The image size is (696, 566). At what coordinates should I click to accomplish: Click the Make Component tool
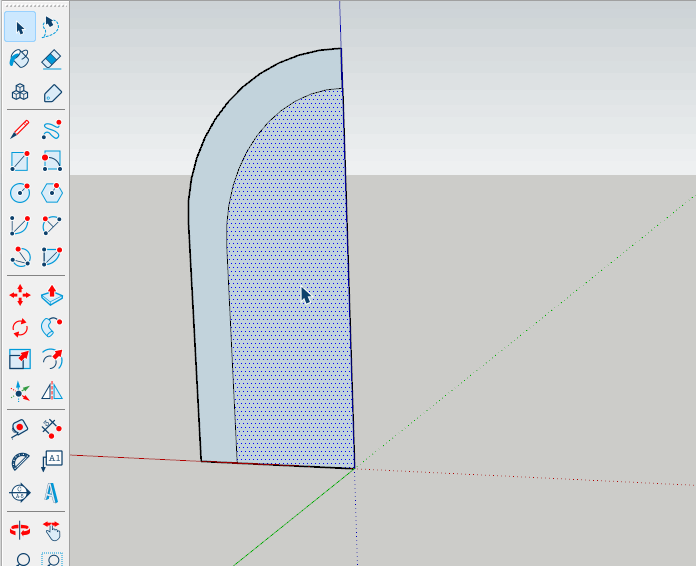coord(20,92)
